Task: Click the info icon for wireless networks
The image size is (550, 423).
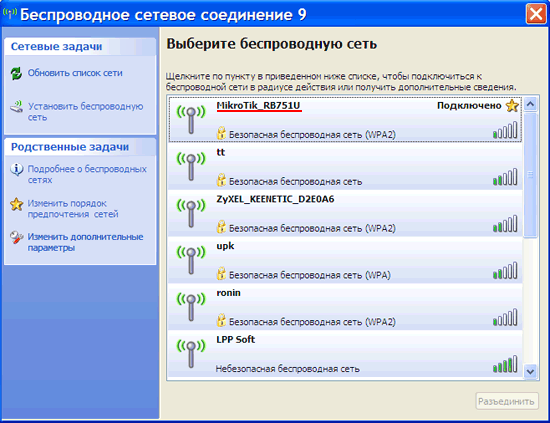Action: point(16,169)
